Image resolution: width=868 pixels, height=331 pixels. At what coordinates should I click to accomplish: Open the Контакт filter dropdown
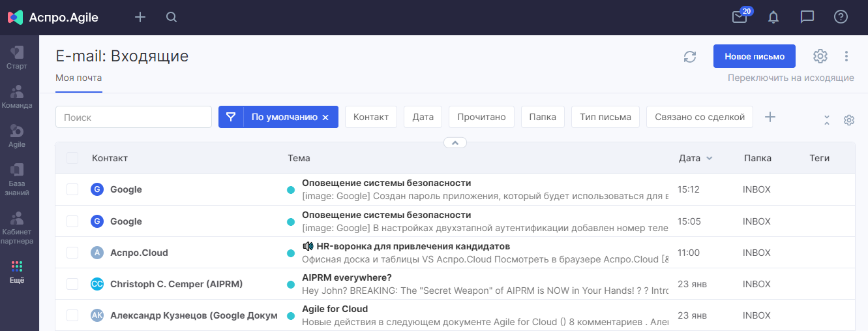point(371,117)
